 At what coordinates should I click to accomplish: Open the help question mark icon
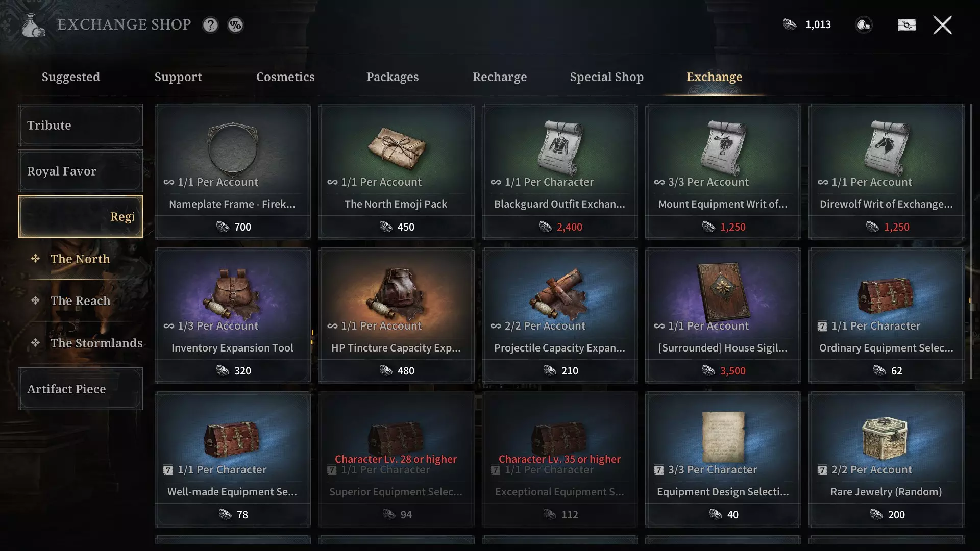pyautogui.click(x=210, y=25)
